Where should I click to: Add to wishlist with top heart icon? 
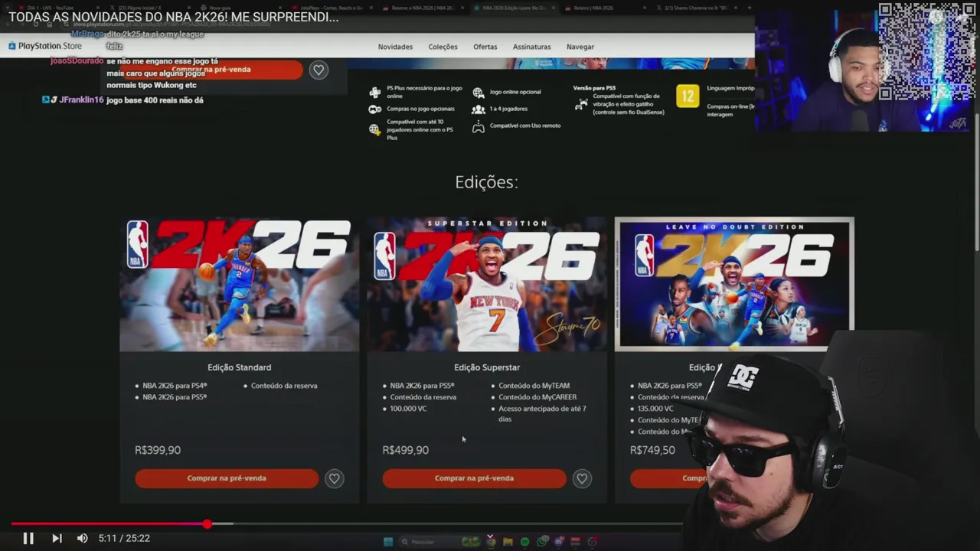coord(318,70)
